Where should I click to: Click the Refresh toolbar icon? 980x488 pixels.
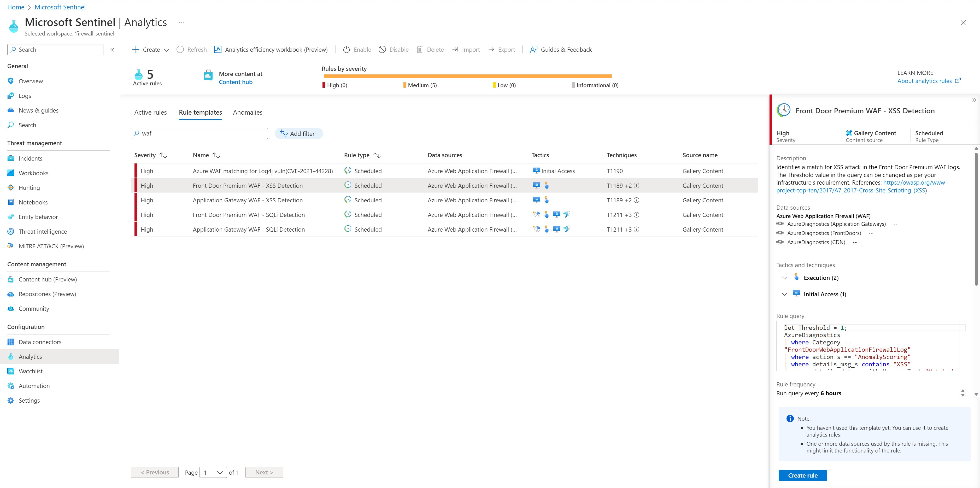click(180, 49)
